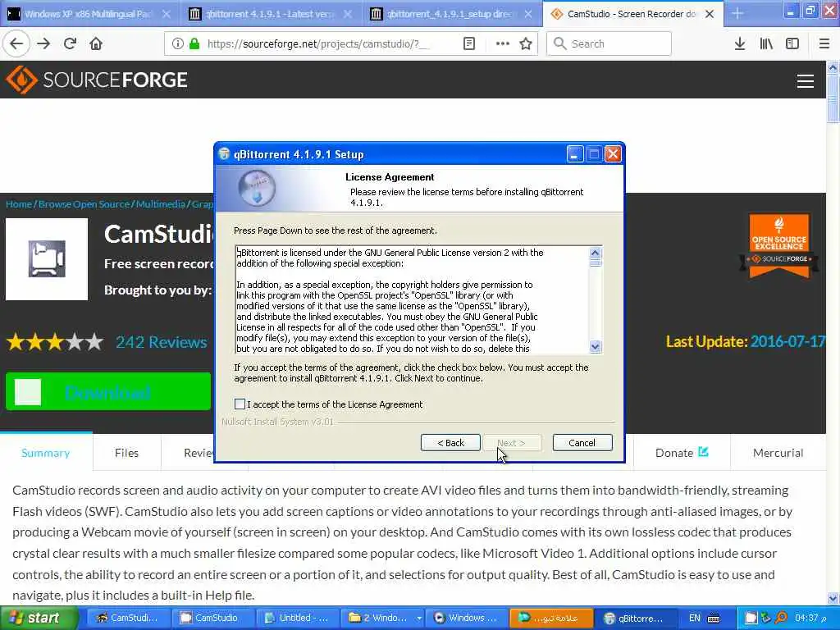Toggle reader view icon in address bar
The image size is (840, 630).
tap(469, 44)
